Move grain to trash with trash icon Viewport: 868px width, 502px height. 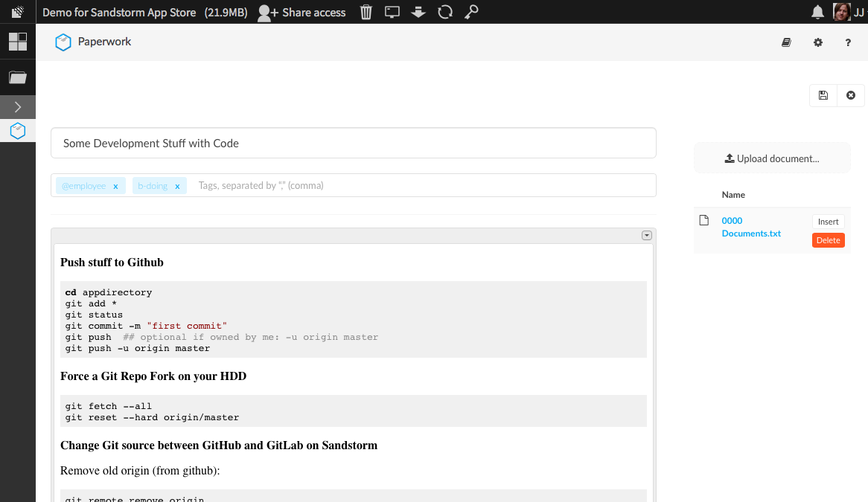click(366, 12)
